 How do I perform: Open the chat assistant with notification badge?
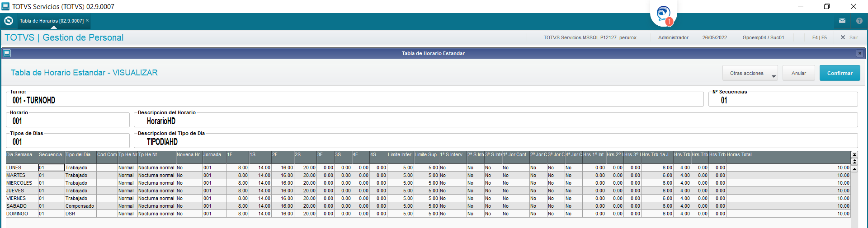pos(664,14)
